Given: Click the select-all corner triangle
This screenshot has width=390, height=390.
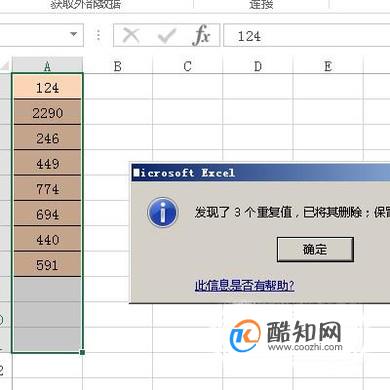Looking at the screenshot, I should [x=5, y=65].
